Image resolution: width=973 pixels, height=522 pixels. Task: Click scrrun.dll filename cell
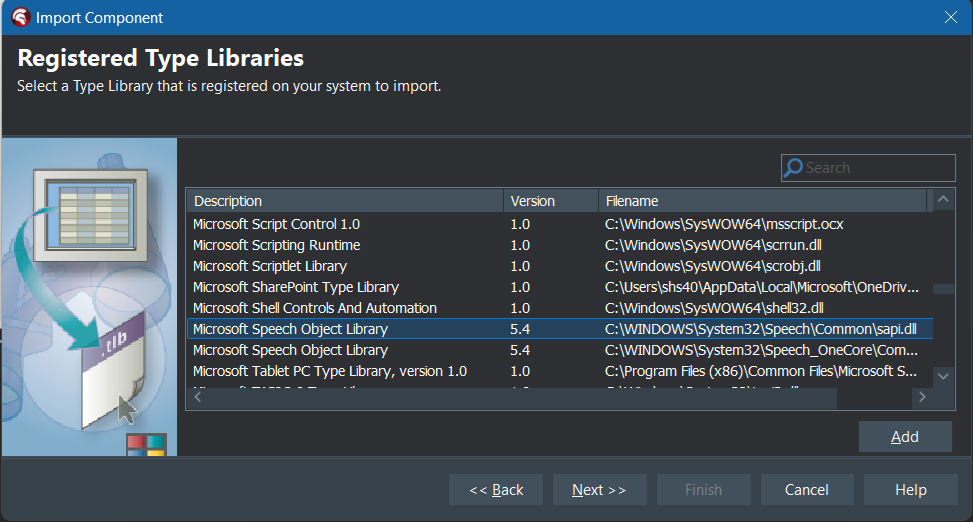coord(713,245)
